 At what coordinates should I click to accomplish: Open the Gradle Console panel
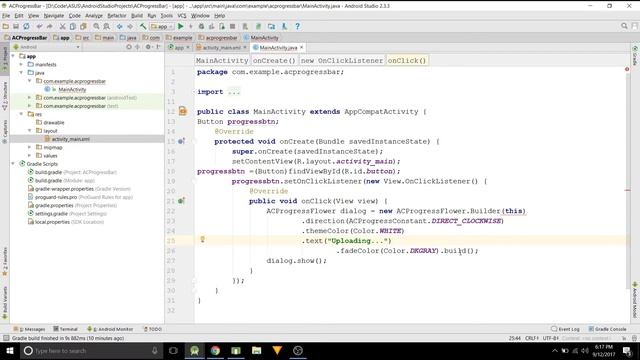[x=607, y=329]
